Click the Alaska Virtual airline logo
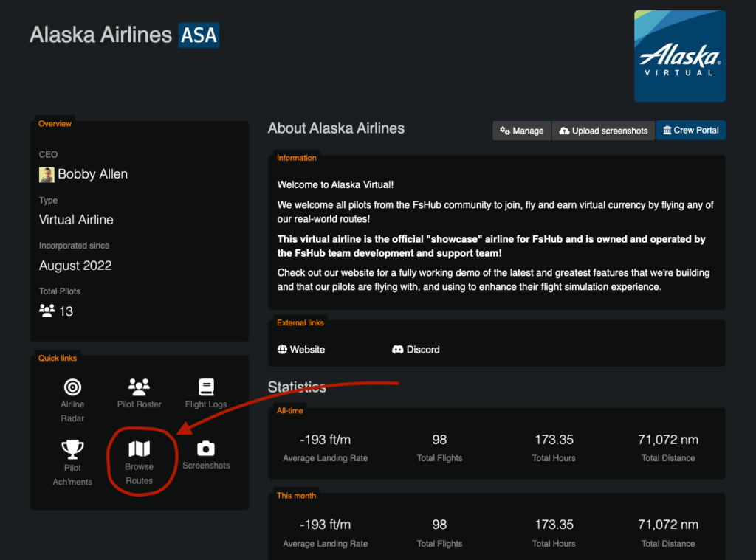This screenshot has width=756, height=560. (x=680, y=56)
